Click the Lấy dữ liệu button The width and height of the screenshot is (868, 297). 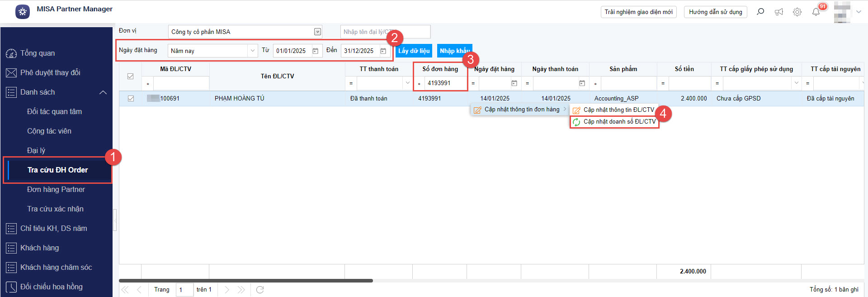click(x=414, y=51)
